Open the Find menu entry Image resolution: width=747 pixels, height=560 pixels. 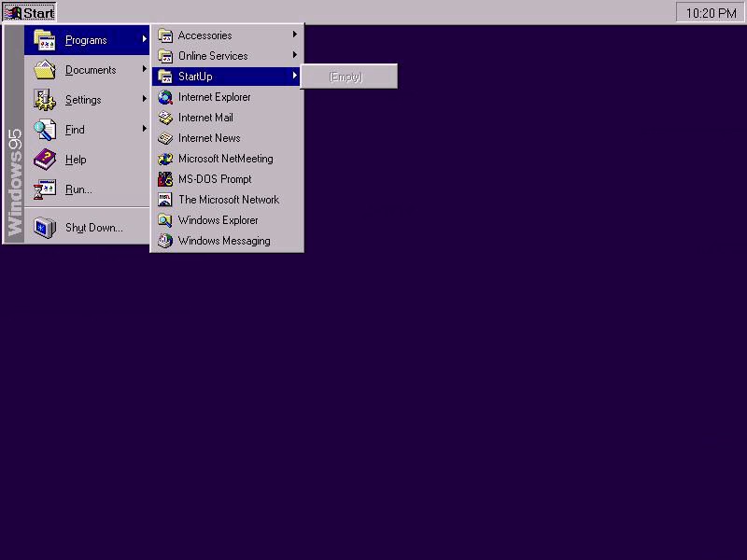coord(75,130)
